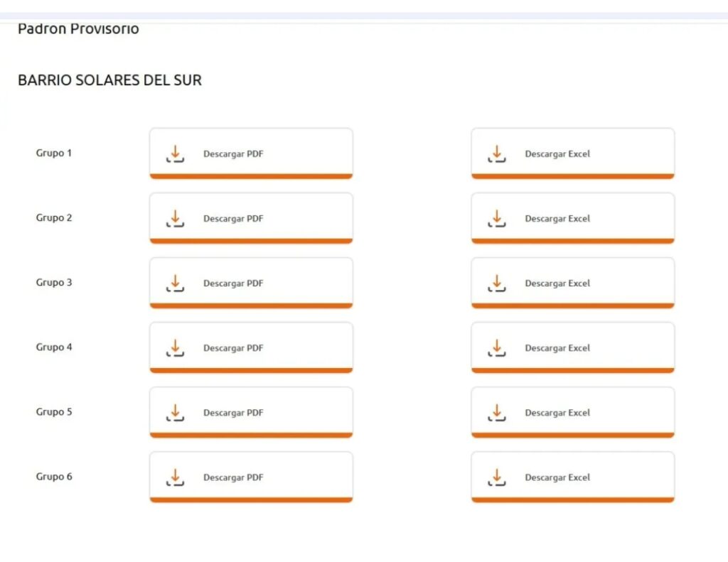Click the 'BARRIO SOLARES DEL SUR' heading
The width and height of the screenshot is (728, 562).
click(109, 80)
